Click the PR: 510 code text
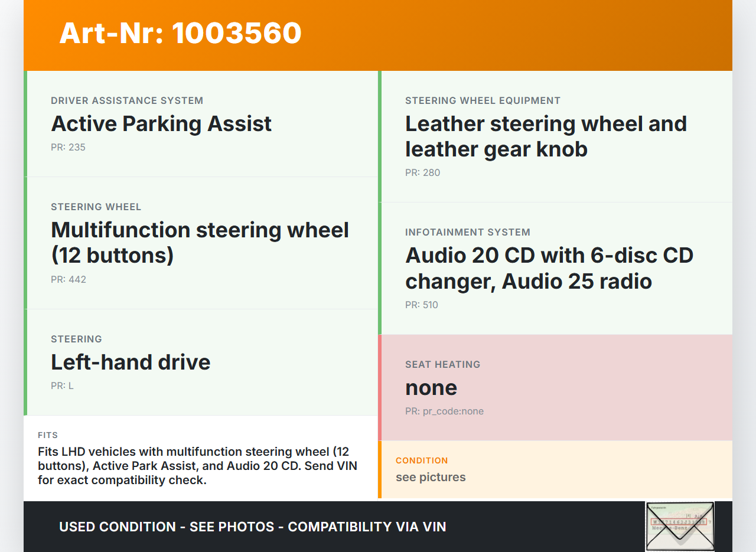This screenshot has width=756, height=552. (422, 305)
